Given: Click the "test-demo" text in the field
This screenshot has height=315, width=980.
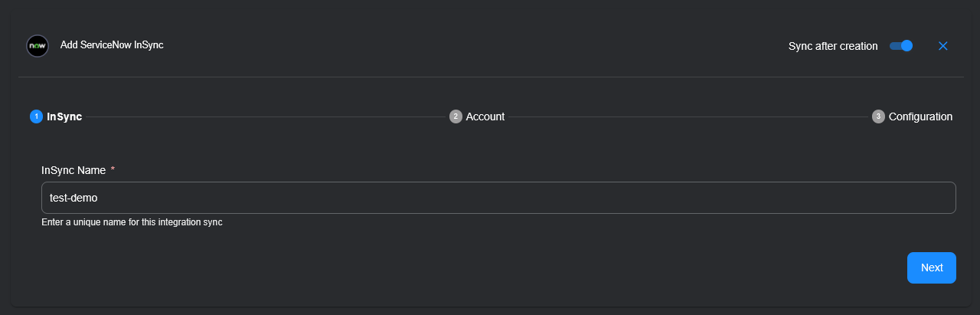Looking at the screenshot, I should tap(73, 198).
